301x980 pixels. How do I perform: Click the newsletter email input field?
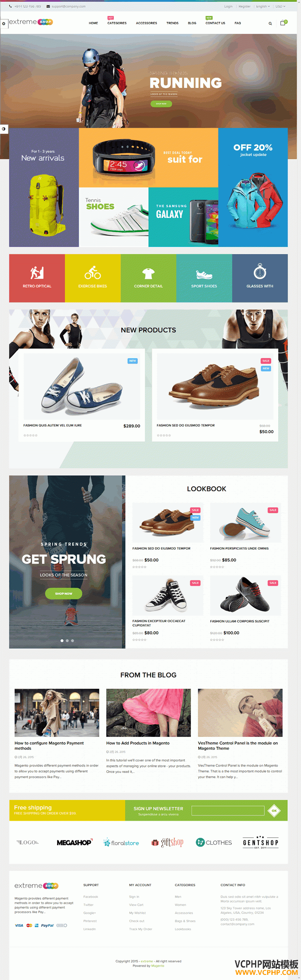pyautogui.click(x=228, y=810)
